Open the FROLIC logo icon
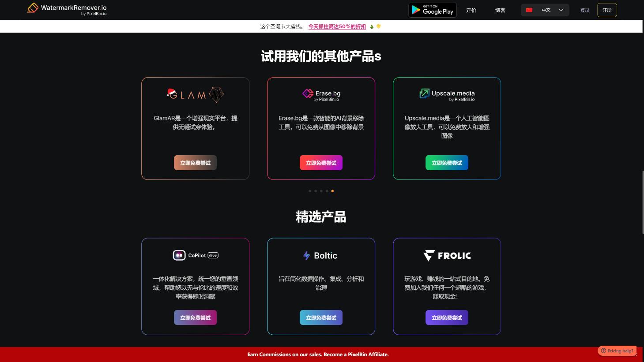Image resolution: width=644 pixels, height=362 pixels. [429, 255]
